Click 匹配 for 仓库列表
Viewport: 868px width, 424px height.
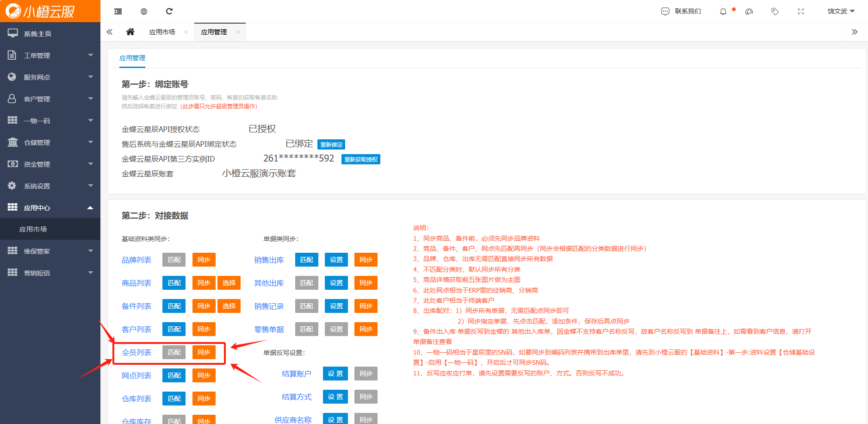tap(174, 399)
